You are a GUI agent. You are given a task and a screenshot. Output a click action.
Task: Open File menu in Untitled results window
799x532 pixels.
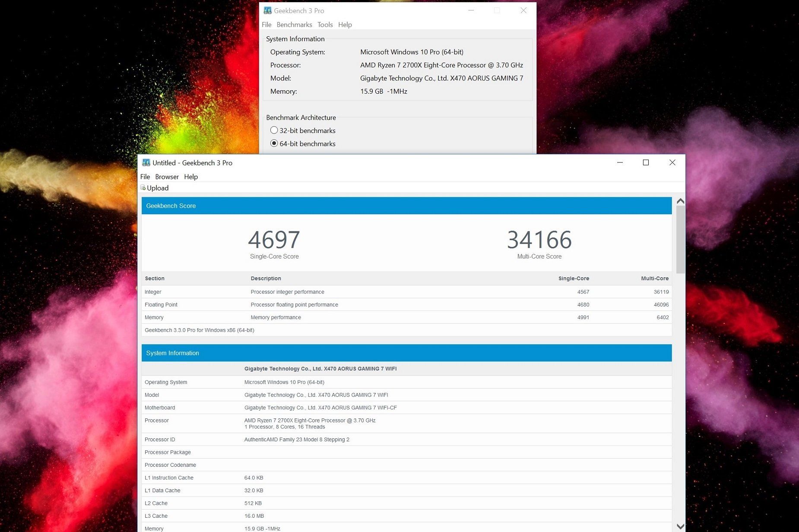point(145,177)
